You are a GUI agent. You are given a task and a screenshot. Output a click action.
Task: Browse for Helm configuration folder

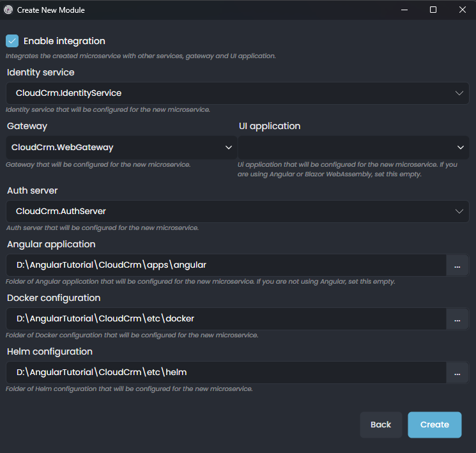457,372
